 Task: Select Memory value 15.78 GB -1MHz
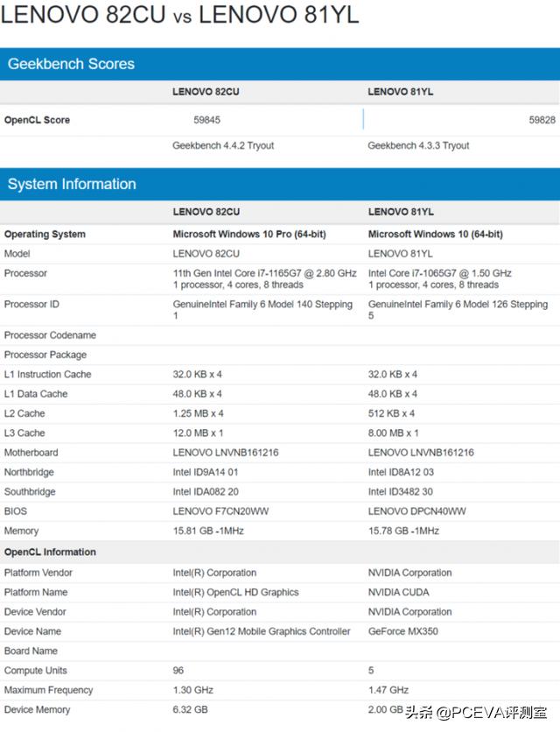click(403, 531)
